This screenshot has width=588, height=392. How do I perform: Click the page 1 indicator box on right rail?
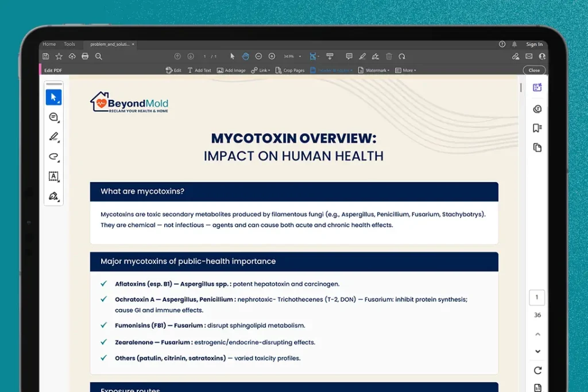[537, 297]
